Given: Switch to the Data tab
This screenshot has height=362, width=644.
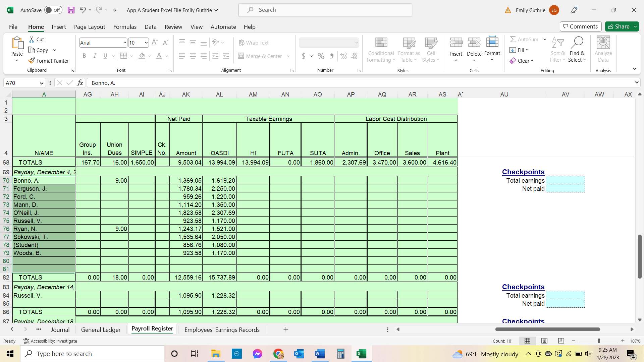Looking at the screenshot, I should (150, 27).
